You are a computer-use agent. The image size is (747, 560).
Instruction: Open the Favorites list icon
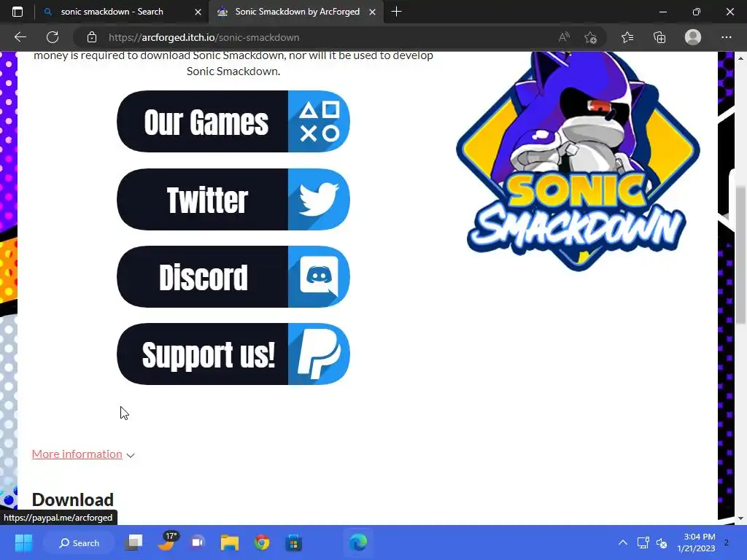coord(627,37)
